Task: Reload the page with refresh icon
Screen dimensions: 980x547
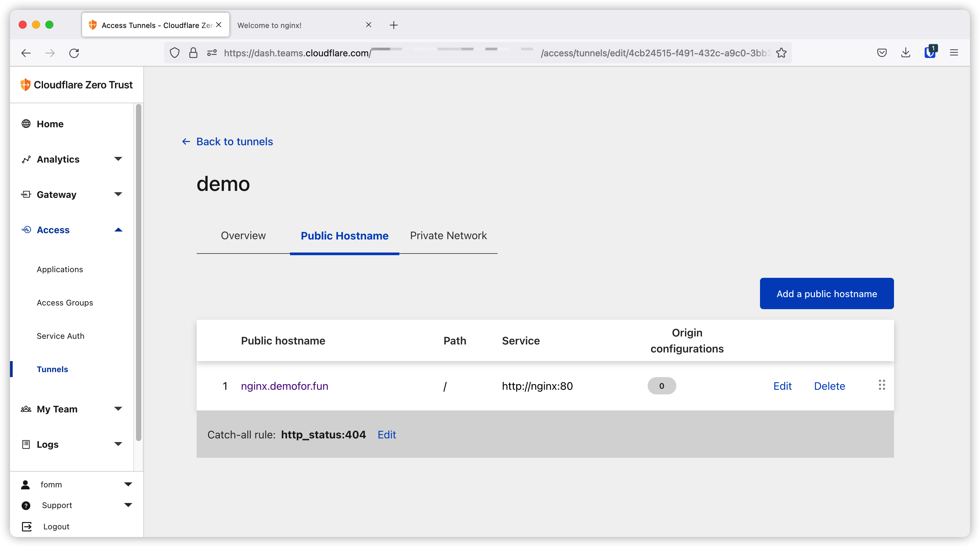Action: coord(74,53)
